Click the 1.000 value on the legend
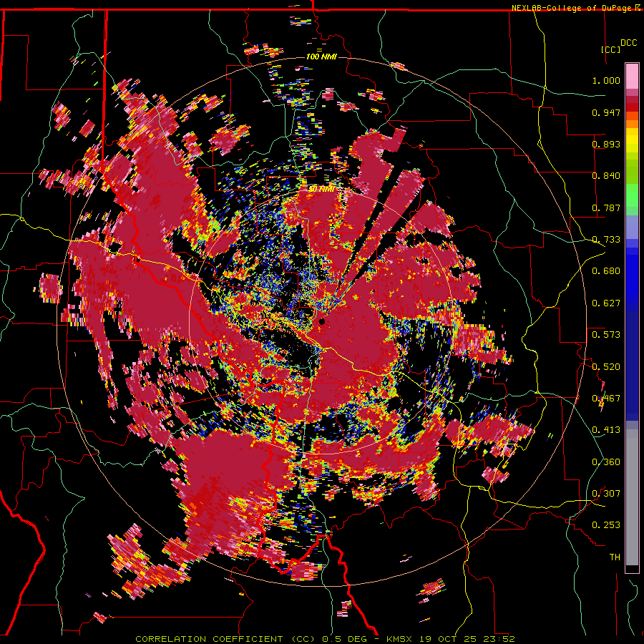 pos(606,80)
